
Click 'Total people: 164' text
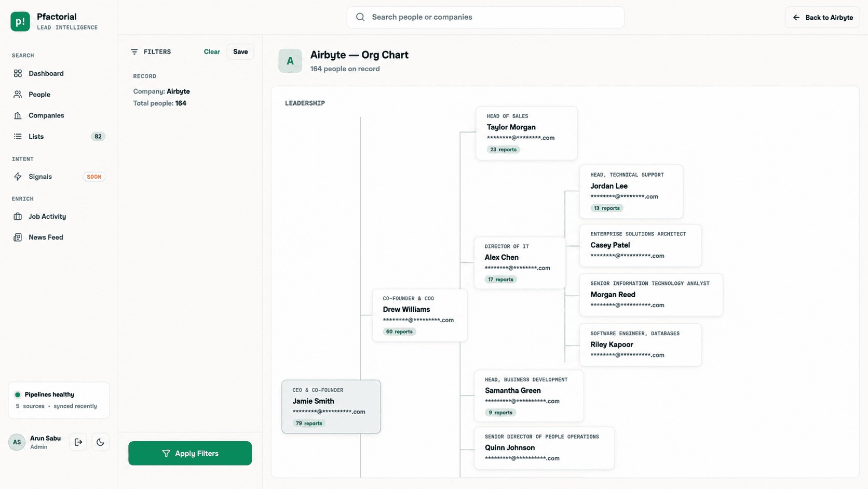tap(160, 103)
